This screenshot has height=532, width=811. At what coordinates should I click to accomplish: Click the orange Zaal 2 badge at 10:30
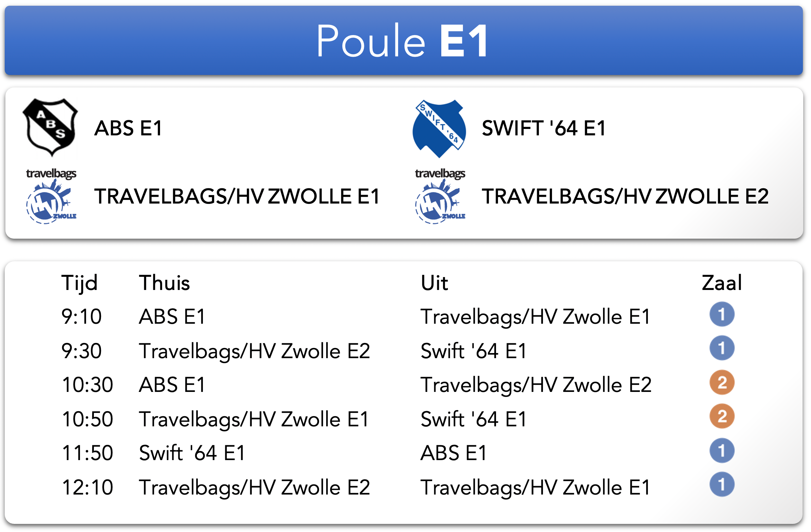click(x=722, y=382)
